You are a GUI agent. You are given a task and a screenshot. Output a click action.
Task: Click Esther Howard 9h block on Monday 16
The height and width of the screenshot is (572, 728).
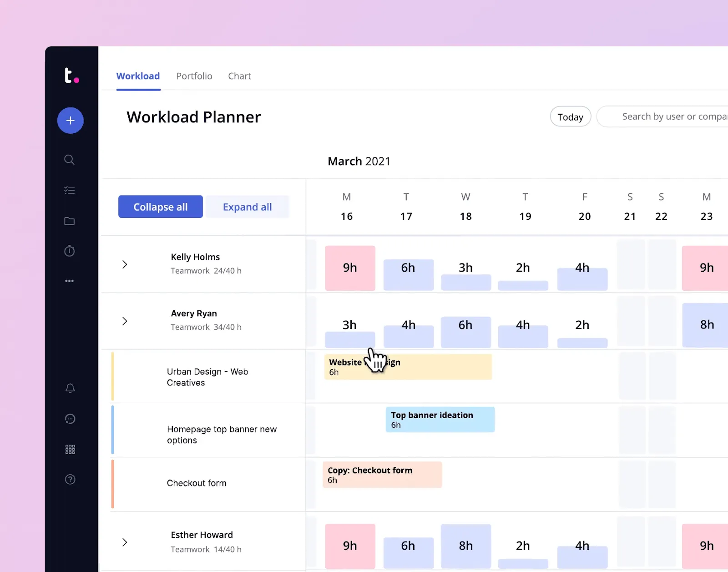point(350,546)
